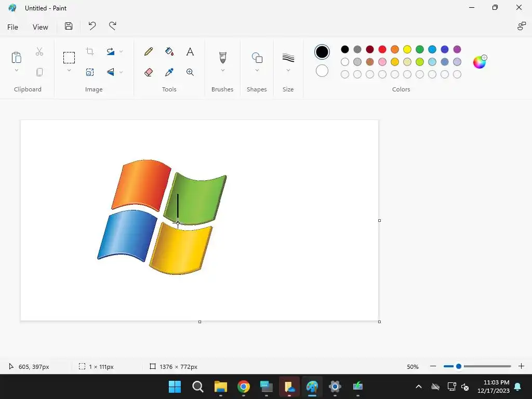Click the Undo arrow

point(92,26)
